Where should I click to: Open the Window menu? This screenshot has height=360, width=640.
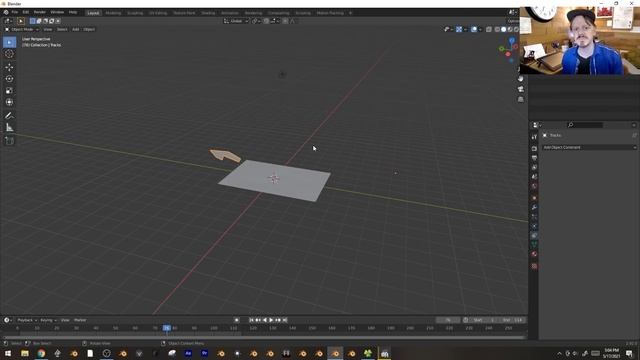[57, 12]
